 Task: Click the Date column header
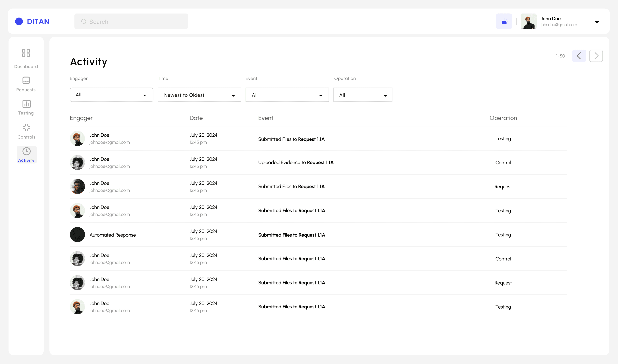click(x=196, y=118)
